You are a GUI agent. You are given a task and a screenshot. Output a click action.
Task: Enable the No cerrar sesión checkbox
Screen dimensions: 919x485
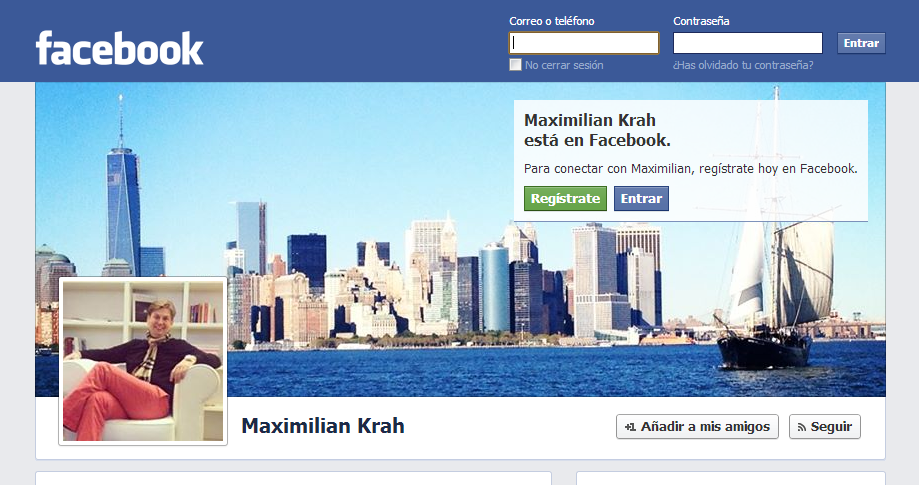point(515,64)
